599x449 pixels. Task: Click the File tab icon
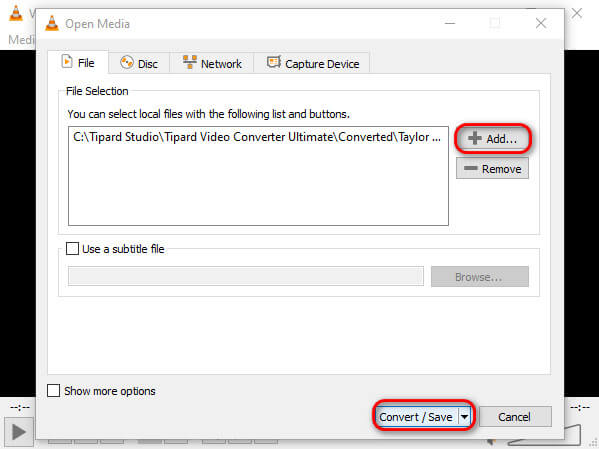coord(67,61)
